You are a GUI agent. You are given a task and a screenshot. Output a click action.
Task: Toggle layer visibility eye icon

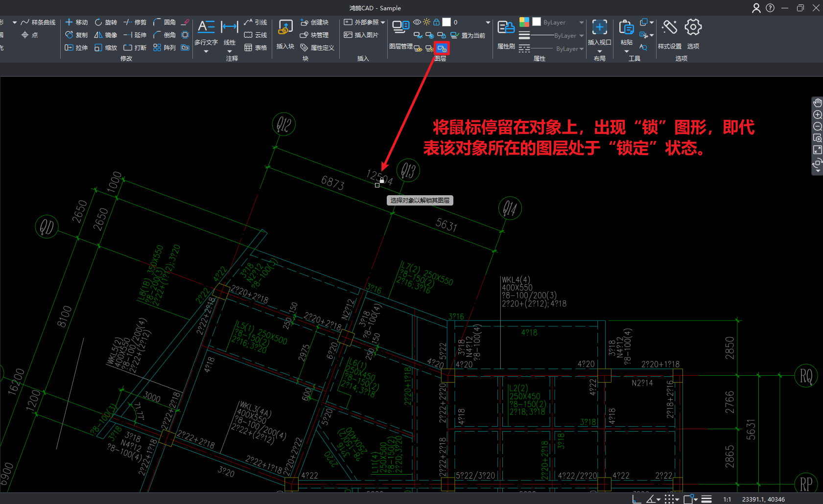point(417,22)
